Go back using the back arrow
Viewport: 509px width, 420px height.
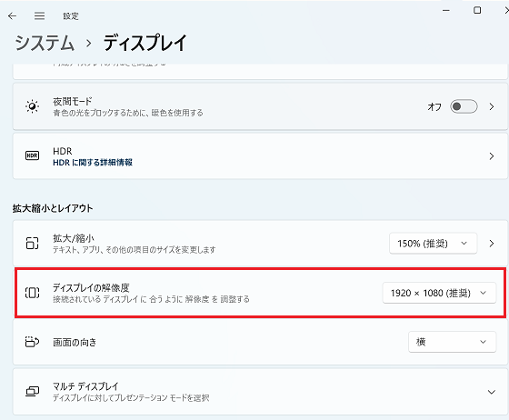(x=12, y=15)
